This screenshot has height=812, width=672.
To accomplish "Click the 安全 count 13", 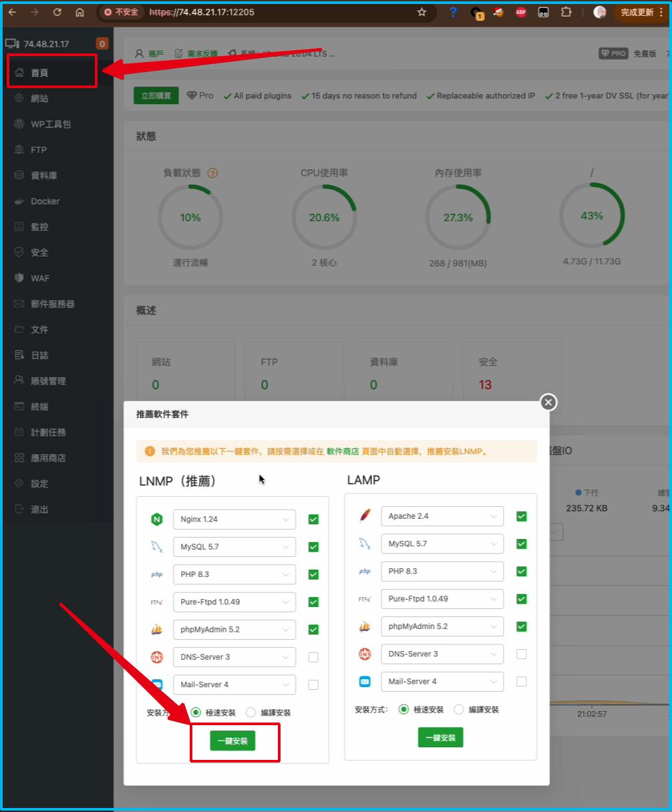I will [485, 385].
